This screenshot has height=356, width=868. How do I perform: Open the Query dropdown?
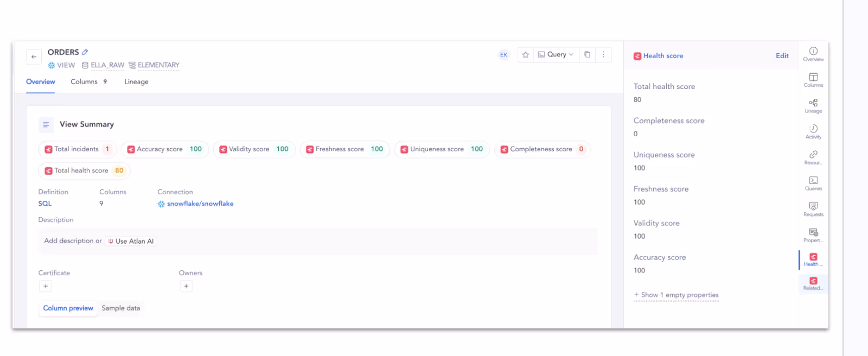(x=556, y=55)
